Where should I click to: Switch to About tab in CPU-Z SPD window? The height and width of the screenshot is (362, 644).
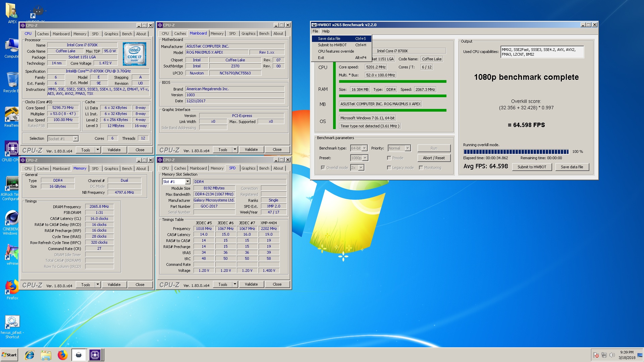tap(278, 168)
